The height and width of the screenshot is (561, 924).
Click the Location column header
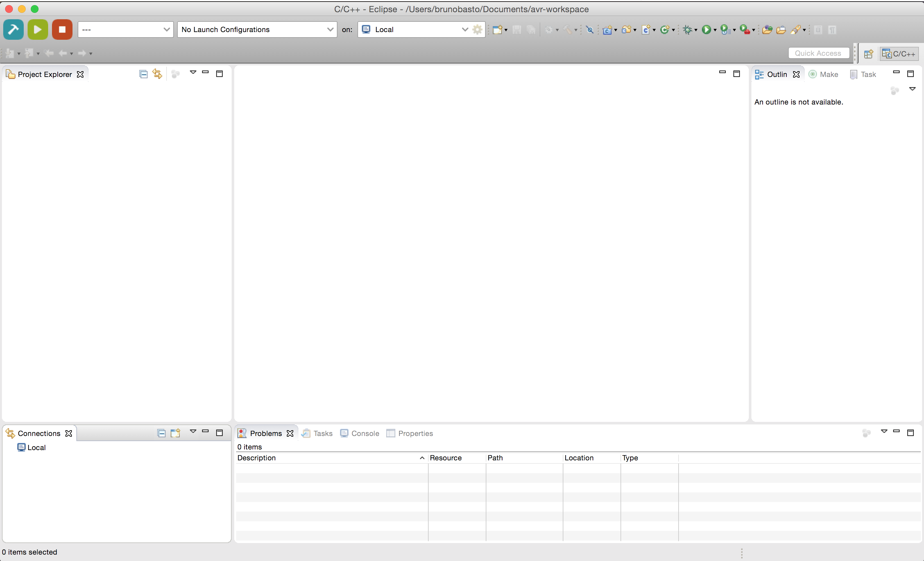[x=592, y=458]
